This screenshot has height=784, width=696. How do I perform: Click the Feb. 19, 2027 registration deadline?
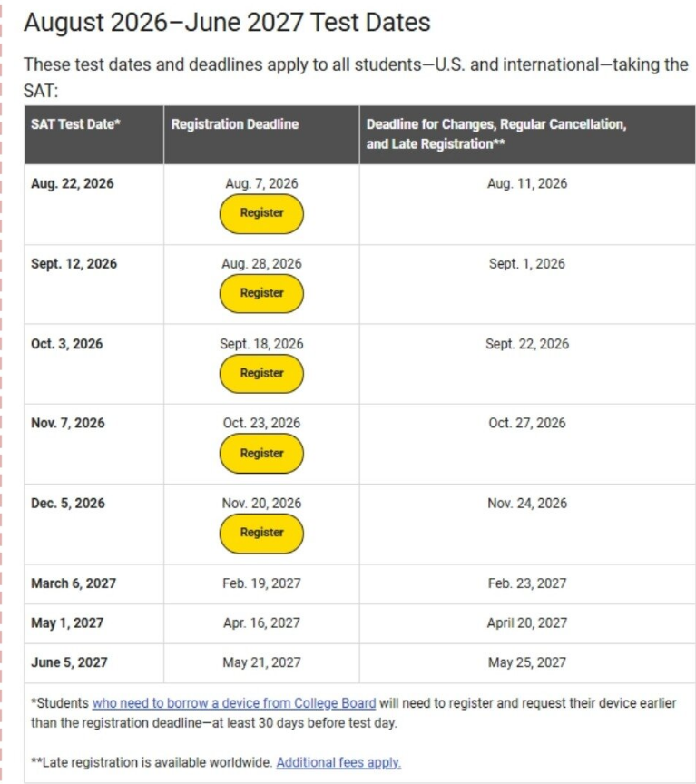(x=261, y=583)
